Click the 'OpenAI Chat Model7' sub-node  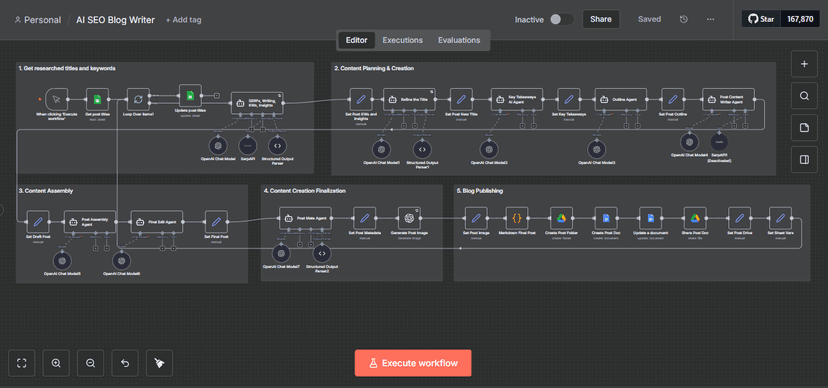281,253
